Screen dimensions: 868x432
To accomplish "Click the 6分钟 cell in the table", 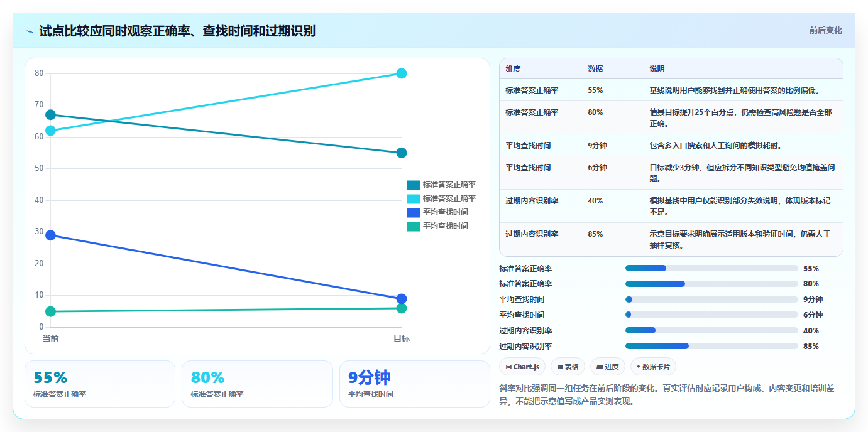I will click(597, 168).
